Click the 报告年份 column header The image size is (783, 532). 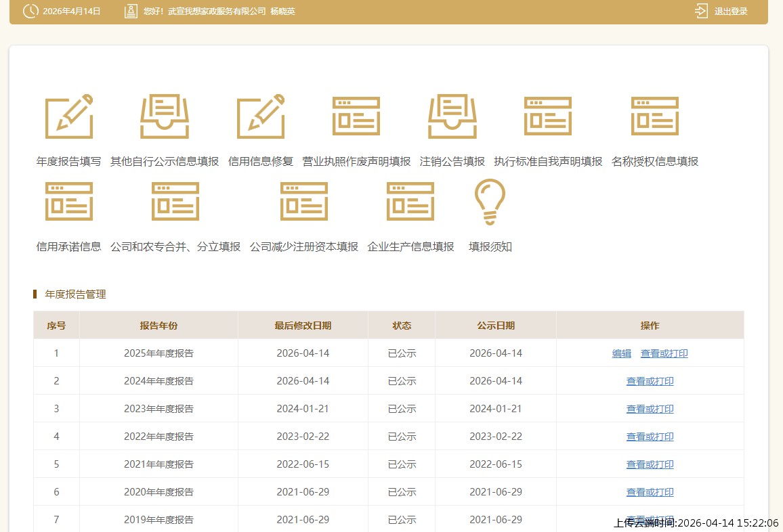click(158, 326)
